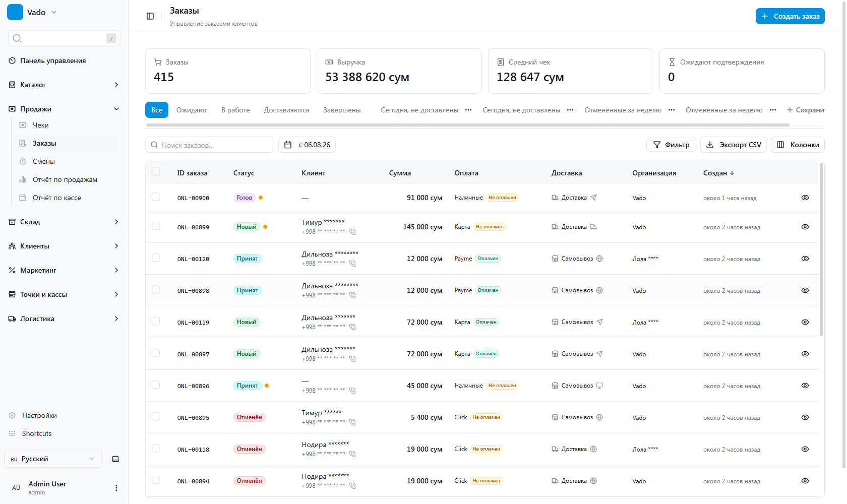Tick the select-all checkbox in table header
The height and width of the screenshot is (504, 847).
tap(156, 172)
